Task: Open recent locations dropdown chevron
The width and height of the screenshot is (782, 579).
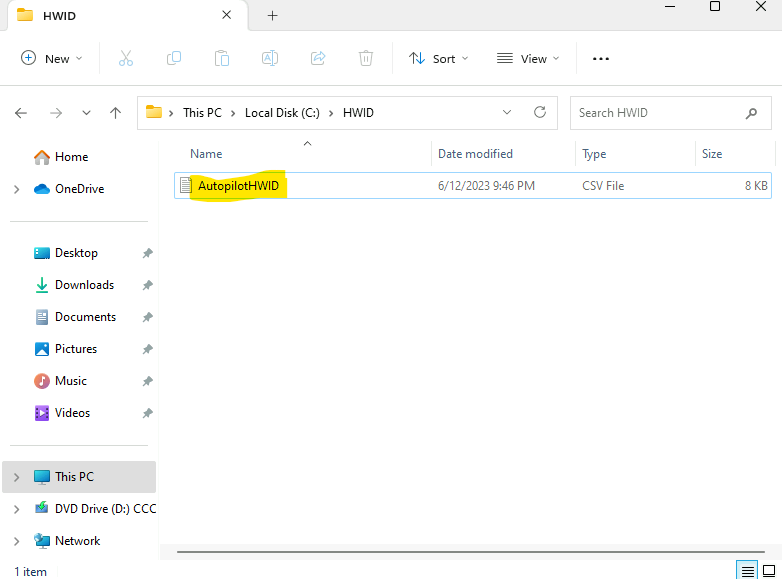Action: tap(86, 113)
